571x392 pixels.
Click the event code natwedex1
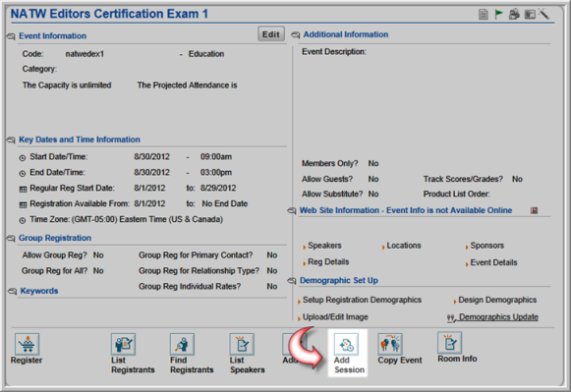pos(85,54)
